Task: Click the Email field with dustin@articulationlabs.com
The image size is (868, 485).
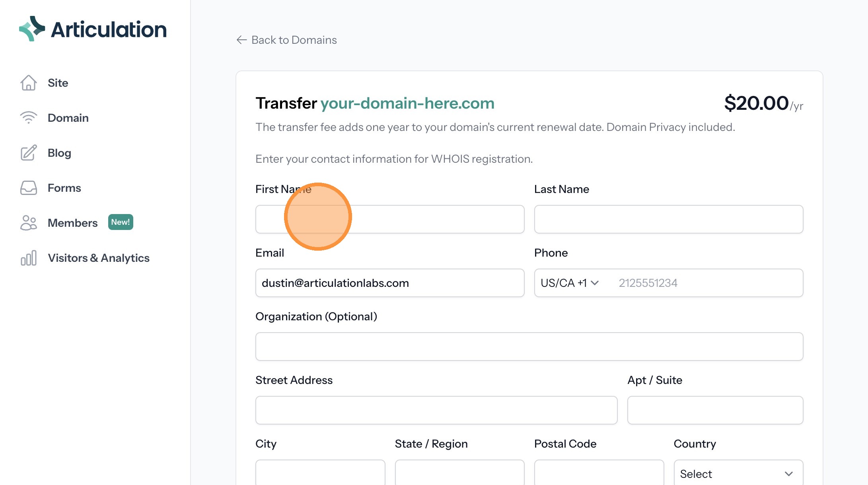Action: point(389,283)
